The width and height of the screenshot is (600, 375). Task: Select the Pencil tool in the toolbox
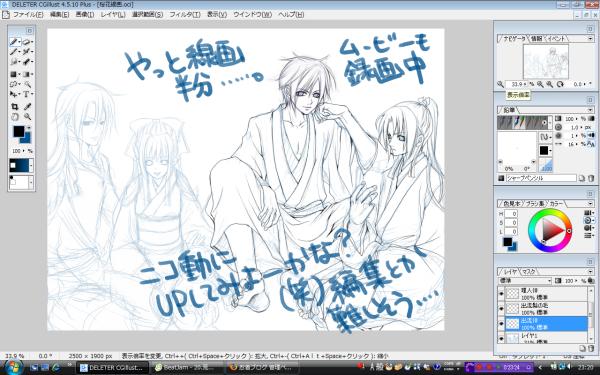pyautogui.click(x=15, y=42)
